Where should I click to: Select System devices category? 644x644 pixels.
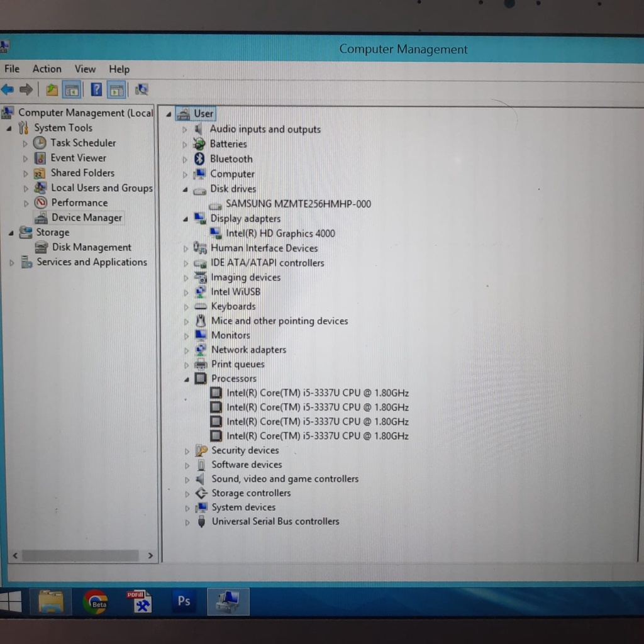[243, 508]
